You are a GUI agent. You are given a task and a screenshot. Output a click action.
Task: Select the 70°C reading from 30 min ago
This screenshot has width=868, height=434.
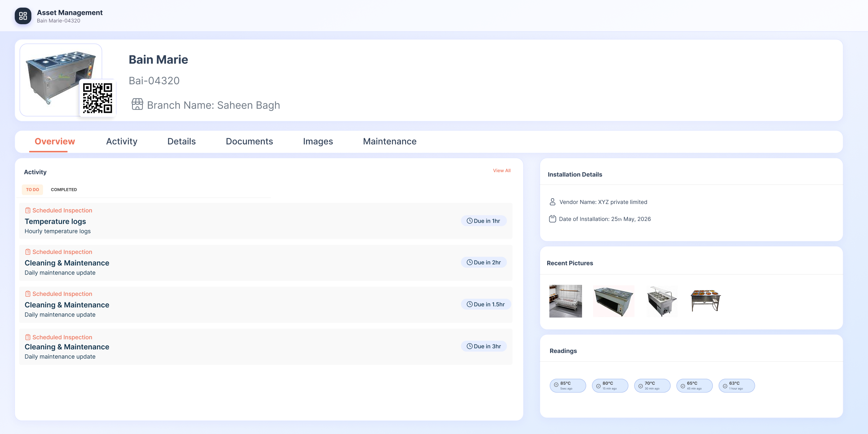click(x=652, y=386)
